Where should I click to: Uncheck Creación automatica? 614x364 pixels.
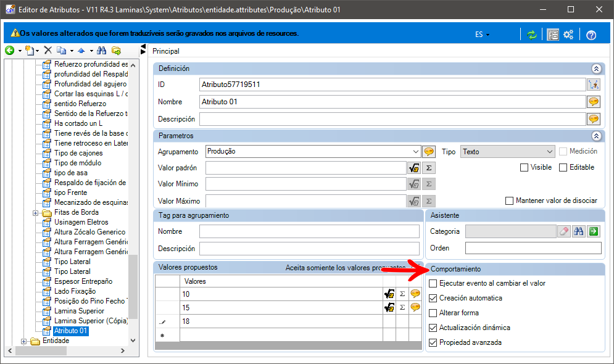pyautogui.click(x=433, y=298)
